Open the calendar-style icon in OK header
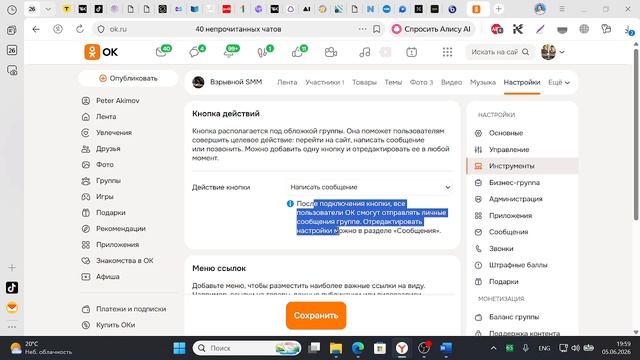This screenshot has width=640, height=360. click(411, 52)
